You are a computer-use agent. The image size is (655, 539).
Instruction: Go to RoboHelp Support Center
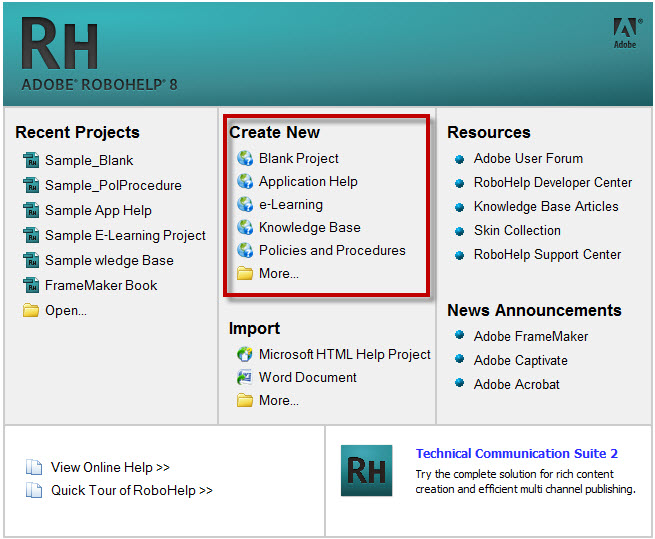click(x=547, y=254)
